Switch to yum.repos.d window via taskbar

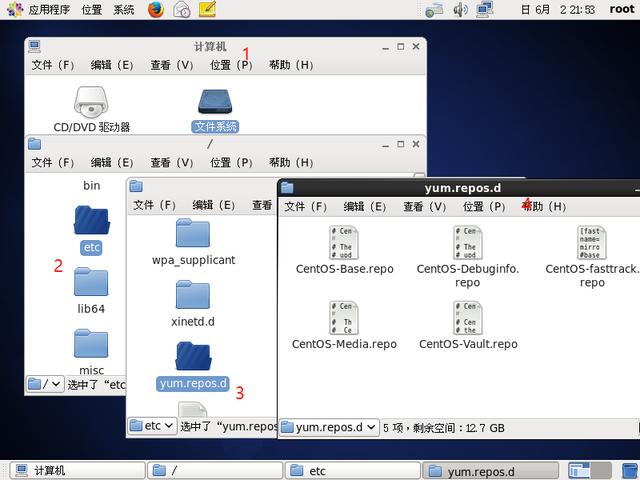490,471
